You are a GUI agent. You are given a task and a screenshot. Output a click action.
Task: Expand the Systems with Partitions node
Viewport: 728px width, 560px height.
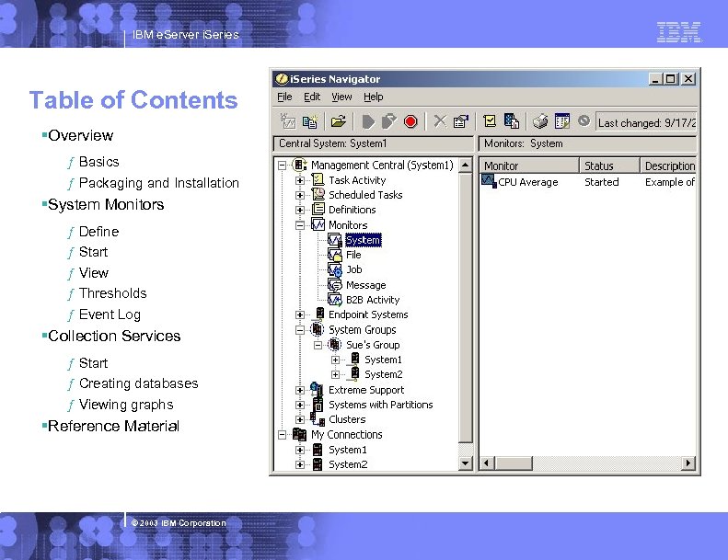[x=300, y=405]
